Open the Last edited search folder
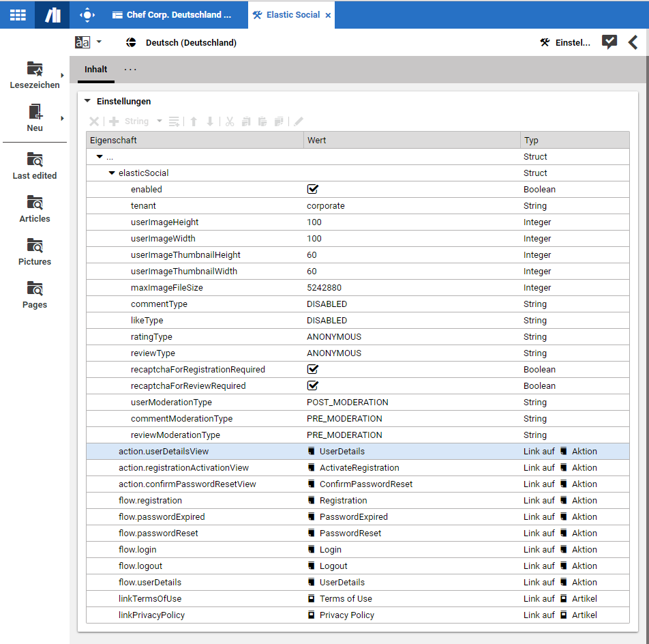 click(x=35, y=160)
